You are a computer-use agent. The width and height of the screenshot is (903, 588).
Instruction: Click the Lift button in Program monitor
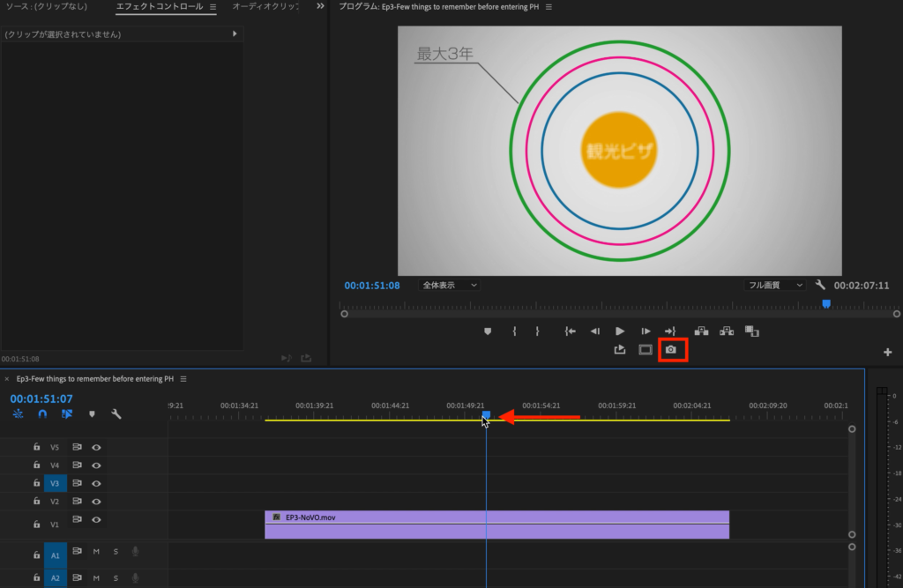702,331
